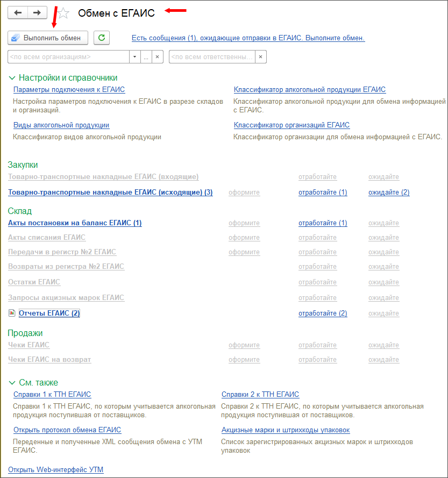Viewport: 448px width, 478px height.
Task: Click оформите for Чеки ЕГАИС на возврат
Action: [244, 360]
